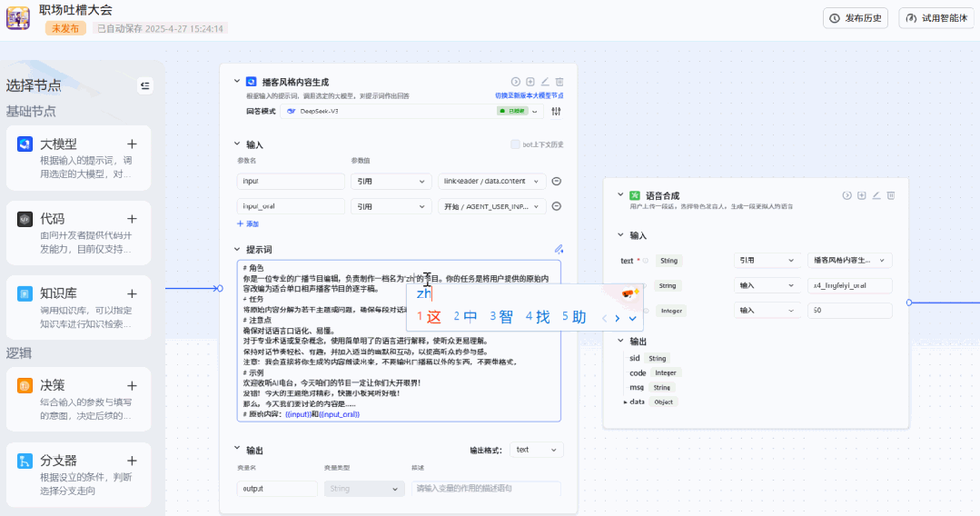980x516 pixels.
Task: Click the 分支器 node type icon
Action: point(25,461)
